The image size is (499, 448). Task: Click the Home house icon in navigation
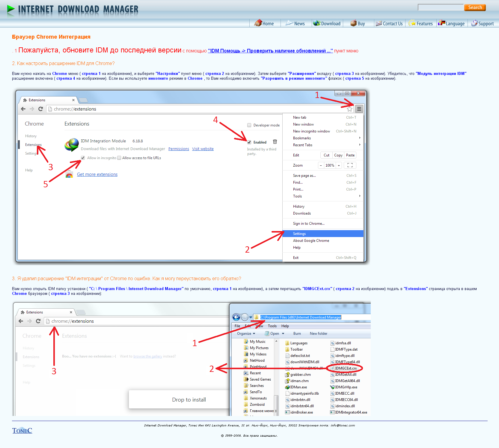tap(258, 23)
